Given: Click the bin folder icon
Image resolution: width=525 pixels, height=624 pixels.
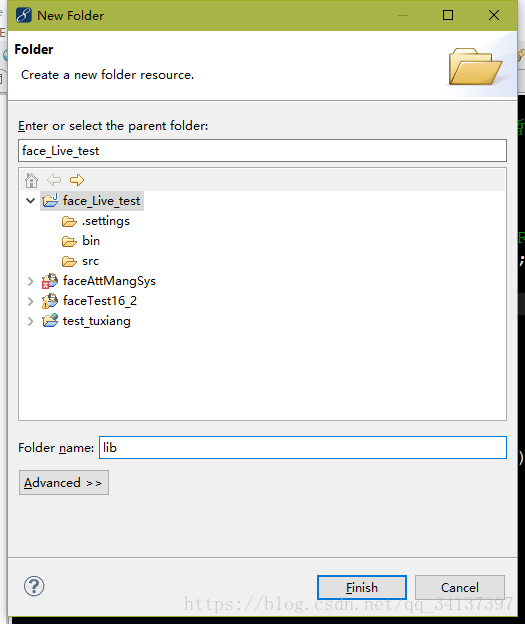Looking at the screenshot, I should coord(69,241).
